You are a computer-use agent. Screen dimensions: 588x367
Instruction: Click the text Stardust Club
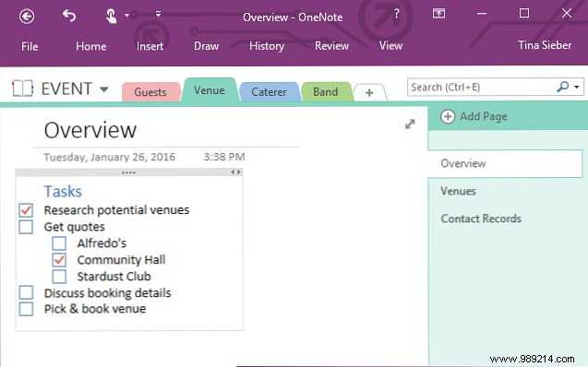(x=114, y=277)
